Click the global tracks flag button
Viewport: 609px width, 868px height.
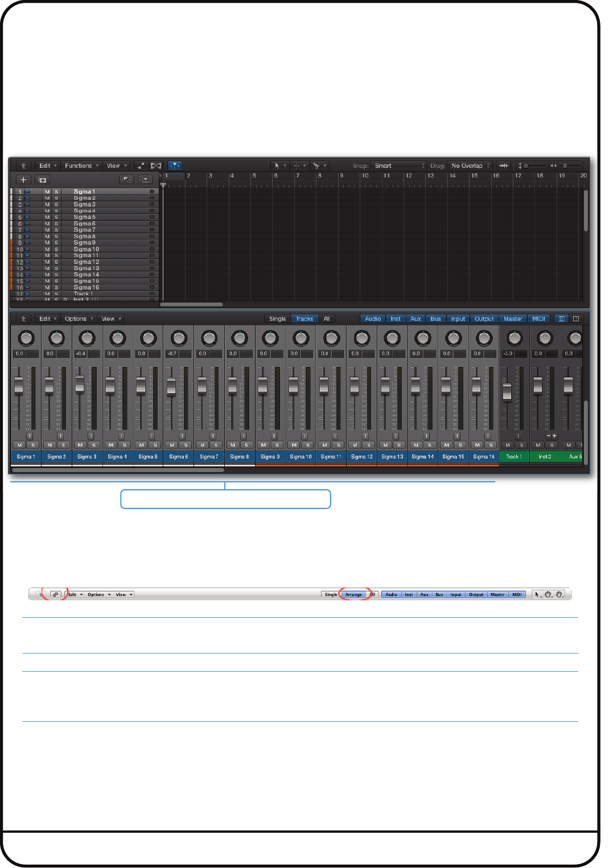click(x=126, y=180)
